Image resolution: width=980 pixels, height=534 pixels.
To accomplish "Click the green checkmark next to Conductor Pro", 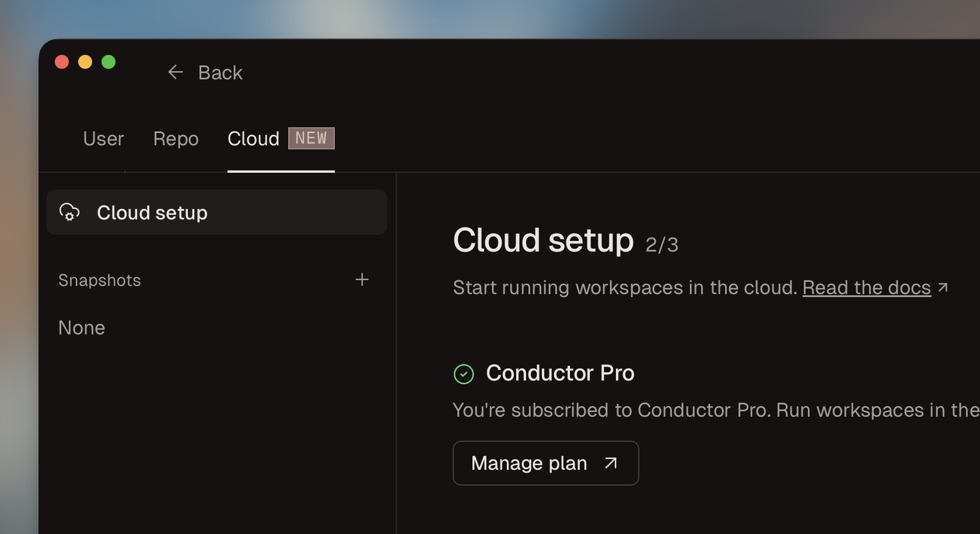I will 464,374.
